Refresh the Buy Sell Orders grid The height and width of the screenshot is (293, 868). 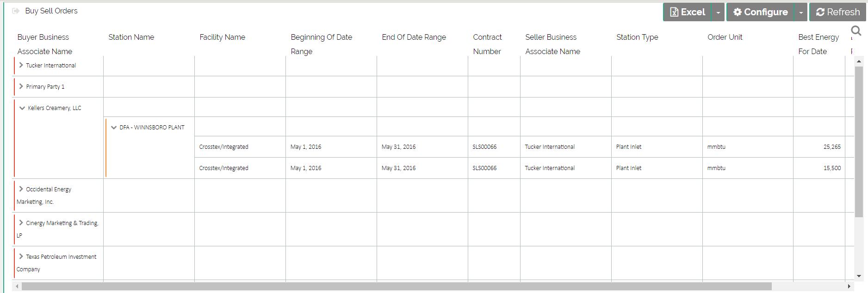pyautogui.click(x=837, y=12)
